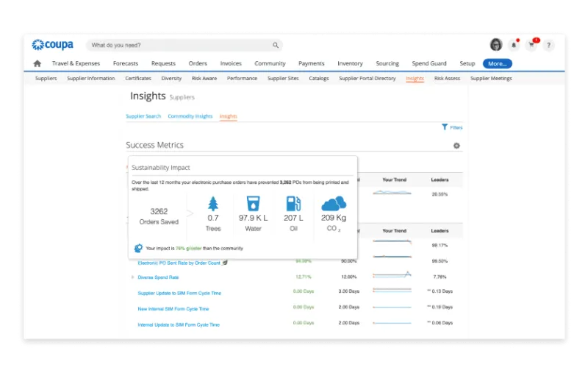The width and height of the screenshot is (588, 373).
Task: Open the Invoices menu
Action: click(231, 63)
